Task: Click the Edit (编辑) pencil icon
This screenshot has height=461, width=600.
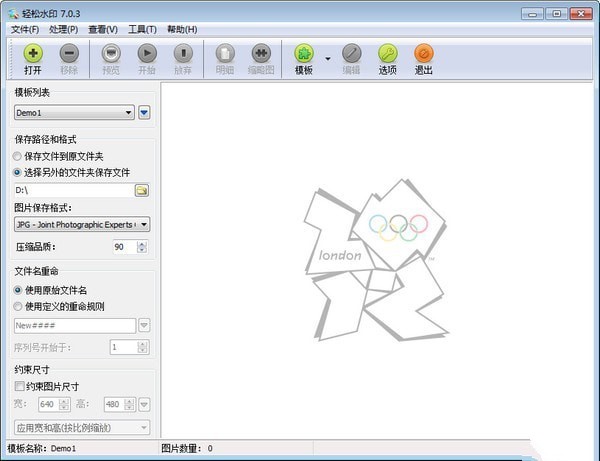Action: point(351,53)
